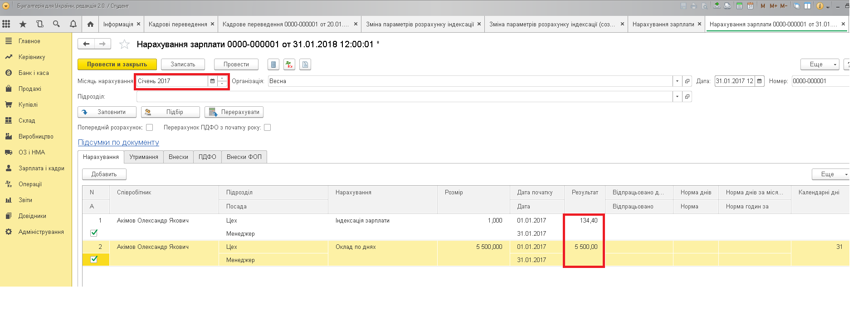Click the Місяць нарахування input field

(172, 81)
